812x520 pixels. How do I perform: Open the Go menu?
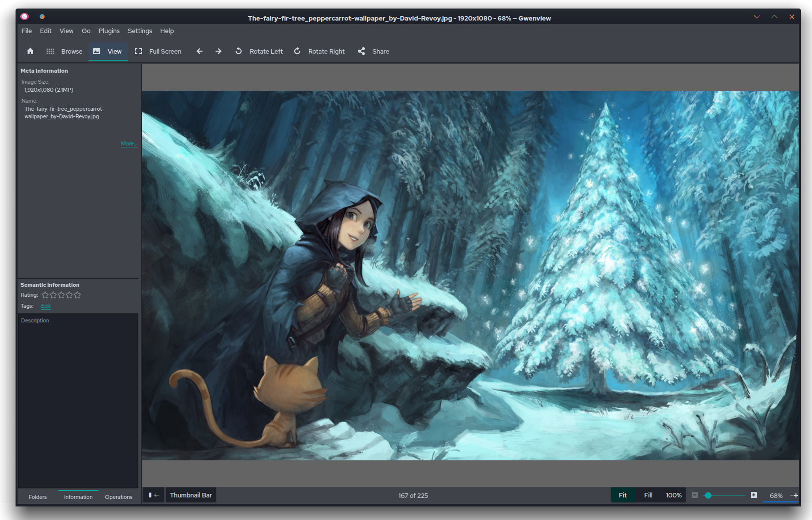[86, 31]
